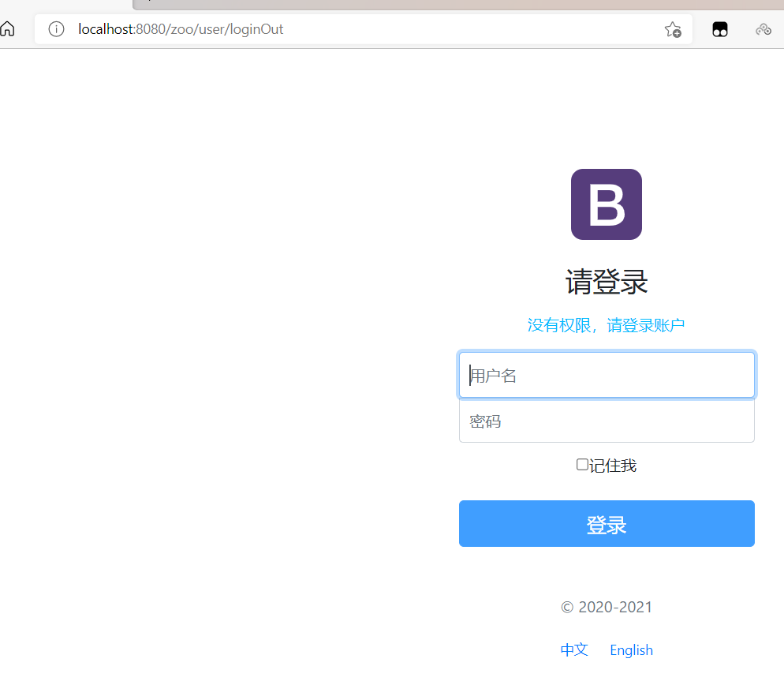Image resolution: width=784 pixels, height=696 pixels.
Task: Open the black two-eyed extension icon
Action: tap(719, 30)
